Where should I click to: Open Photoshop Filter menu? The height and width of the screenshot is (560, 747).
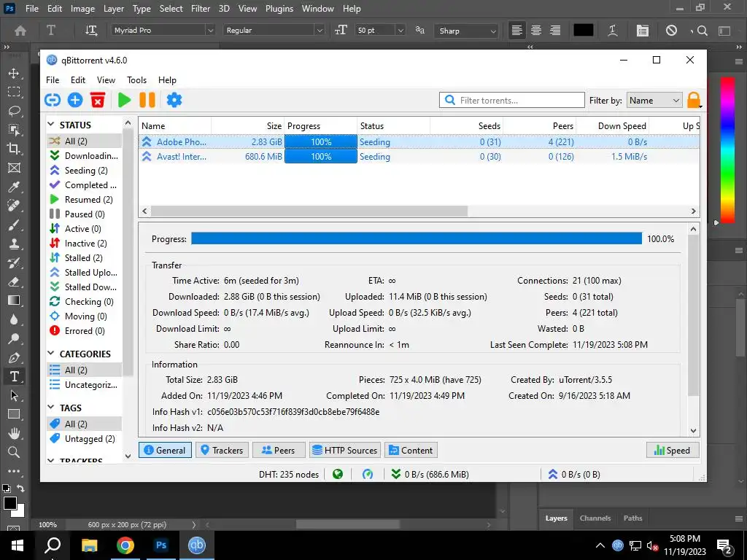pyautogui.click(x=201, y=9)
